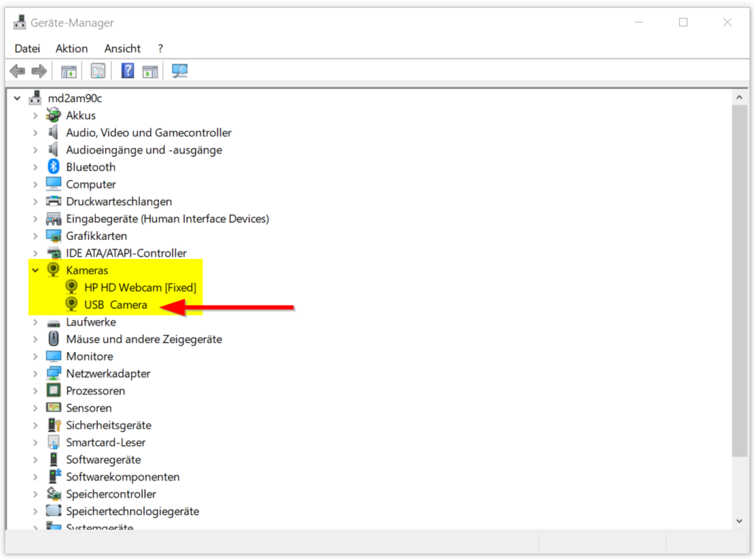Viewport: 754px width, 560px height.
Task: Open the Aktion menu
Action: tap(71, 49)
